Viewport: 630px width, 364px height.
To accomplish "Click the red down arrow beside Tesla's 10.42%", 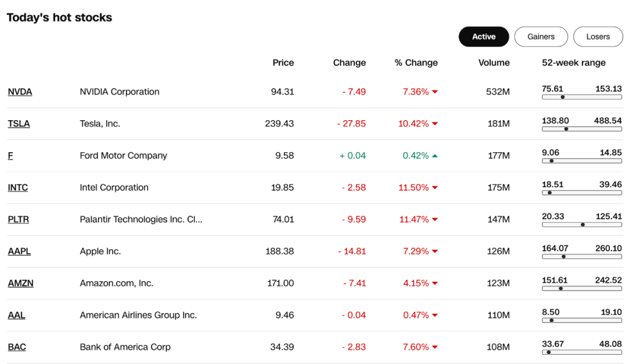I will [435, 124].
